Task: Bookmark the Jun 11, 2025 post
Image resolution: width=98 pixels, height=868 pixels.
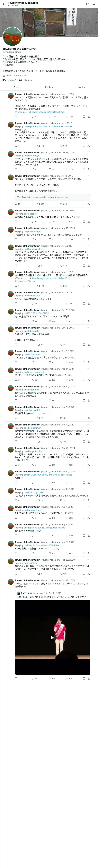Action: [84, 117]
